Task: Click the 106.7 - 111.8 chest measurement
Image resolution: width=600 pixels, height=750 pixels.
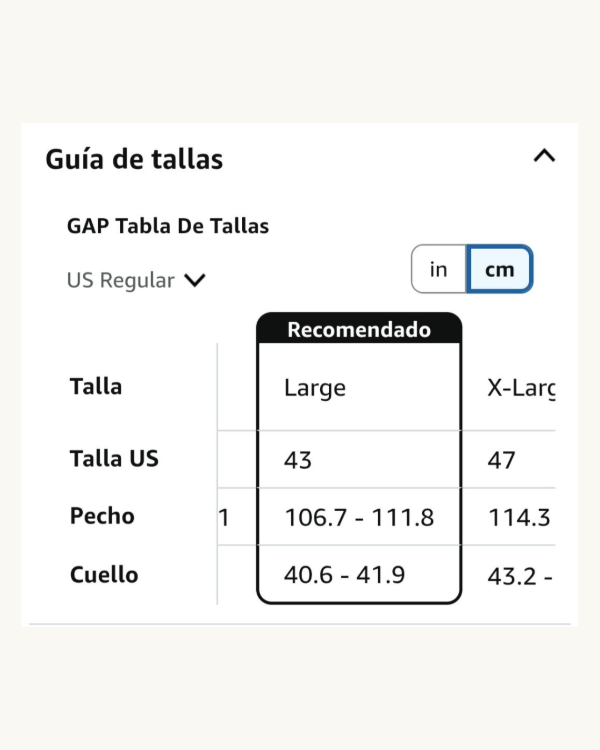Action: 359,518
